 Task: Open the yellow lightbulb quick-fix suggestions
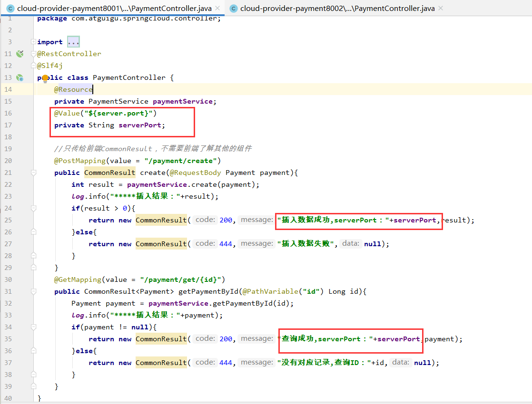coord(45,78)
